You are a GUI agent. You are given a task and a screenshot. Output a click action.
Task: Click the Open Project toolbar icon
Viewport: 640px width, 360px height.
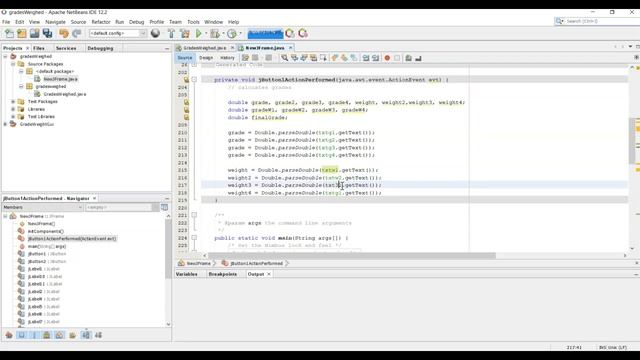pyautogui.click(x=35, y=33)
